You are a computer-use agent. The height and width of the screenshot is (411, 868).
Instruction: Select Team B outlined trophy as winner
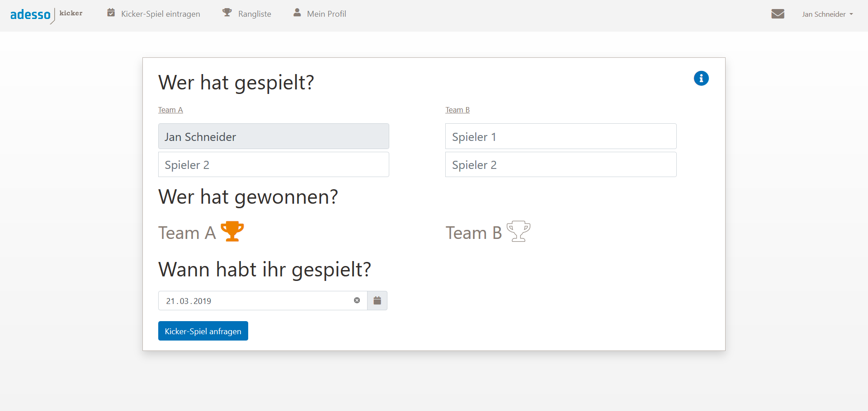pos(518,231)
